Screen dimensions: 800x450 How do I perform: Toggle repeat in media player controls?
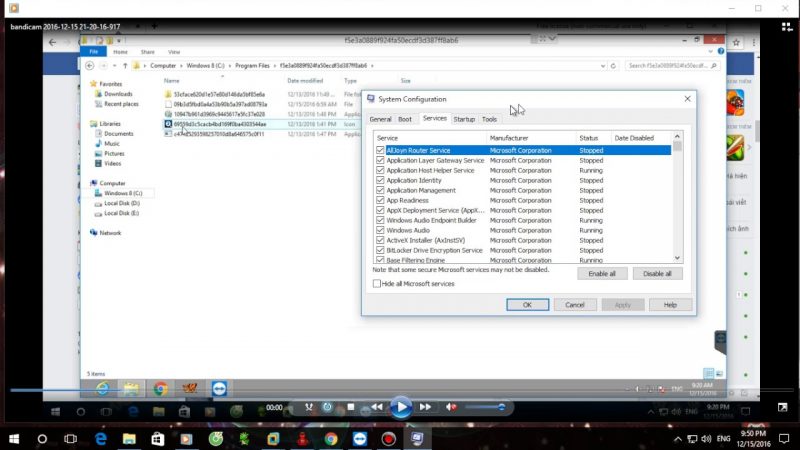(328, 407)
